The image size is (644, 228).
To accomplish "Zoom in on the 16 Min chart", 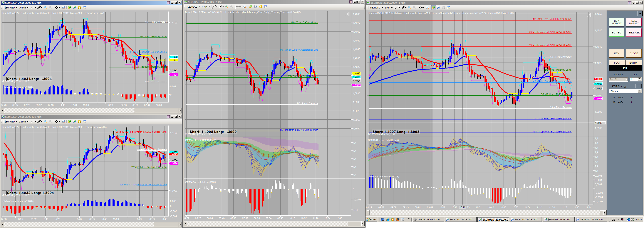I will pyautogui.click(x=45, y=7).
